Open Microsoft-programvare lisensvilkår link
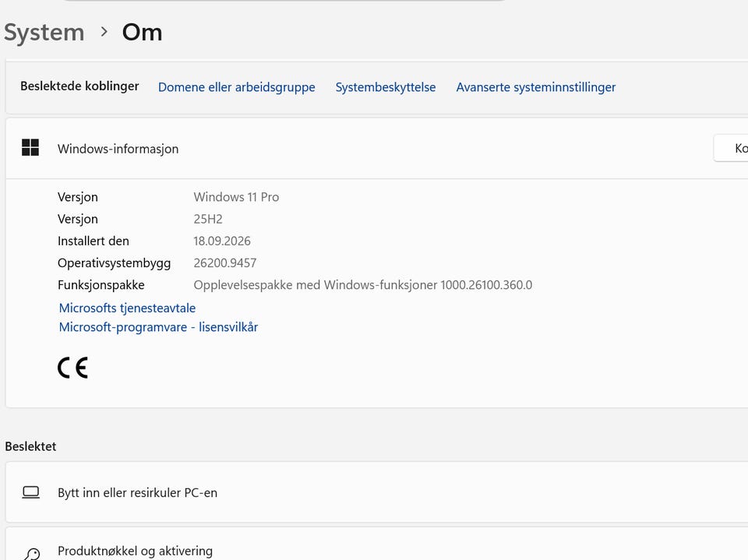This screenshot has width=748, height=560. (158, 327)
